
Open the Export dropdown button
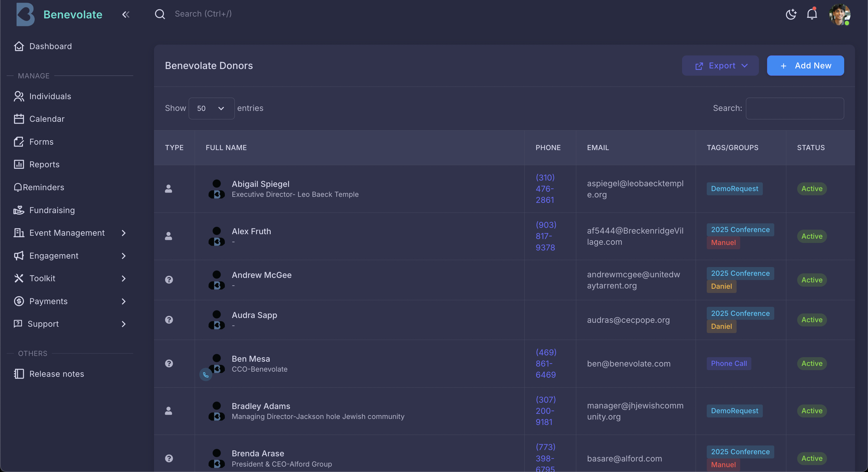click(x=720, y=65)
